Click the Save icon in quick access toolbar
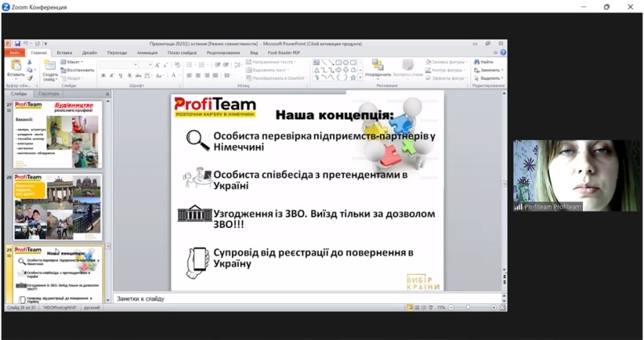Viewport: 644px width, 340px height. click(17, 44)
